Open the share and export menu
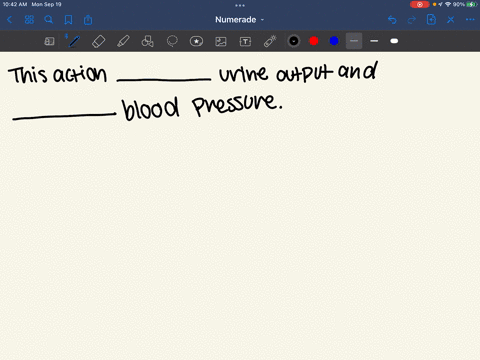 coord(88,20)
